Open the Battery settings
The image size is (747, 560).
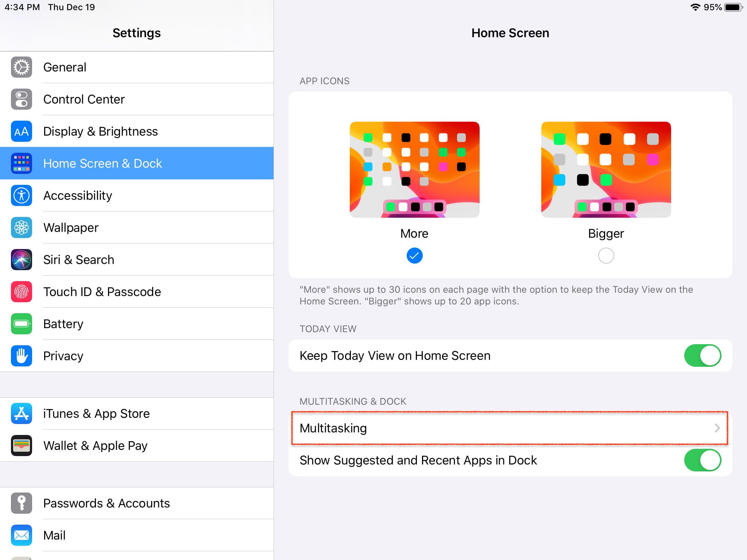pos(63,324)
